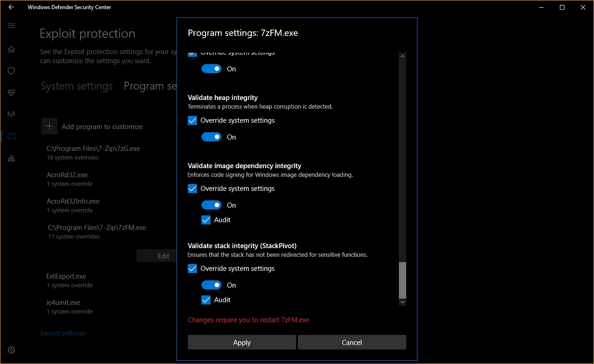Select the C:\Program Files\7-Zip\7zG.exe entry
This screenshot has height=364, width=594.
coord(93,153)
